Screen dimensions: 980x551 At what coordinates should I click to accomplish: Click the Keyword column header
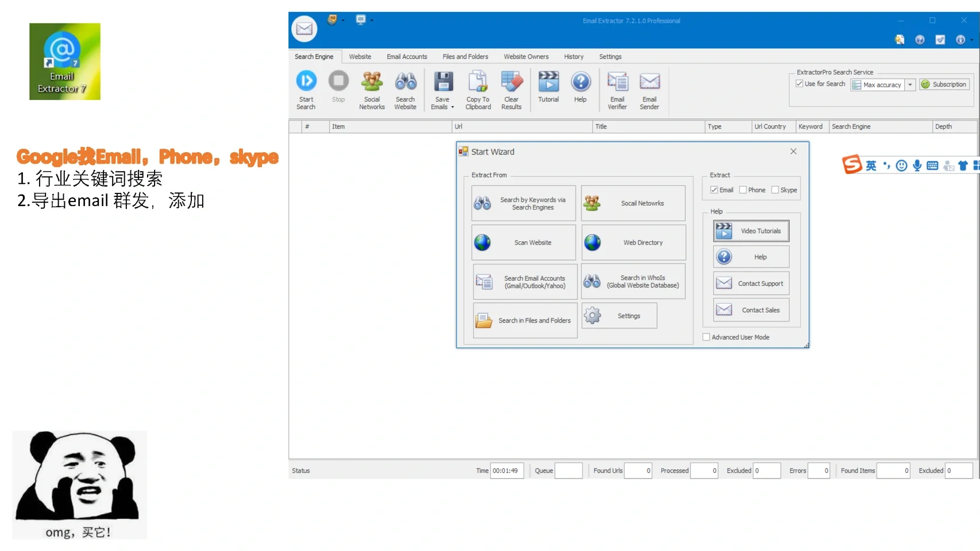coord(813,126)
